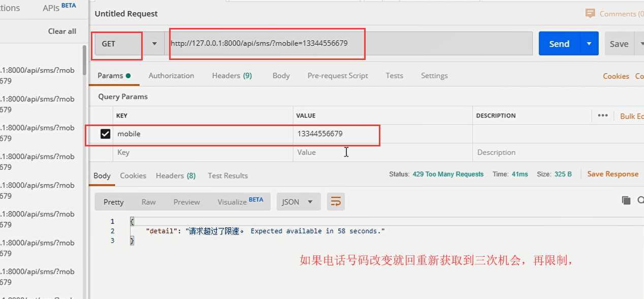The image size is (644, 299).
Task: Click the 13344556679 value cell
Action: coord(382,134)
